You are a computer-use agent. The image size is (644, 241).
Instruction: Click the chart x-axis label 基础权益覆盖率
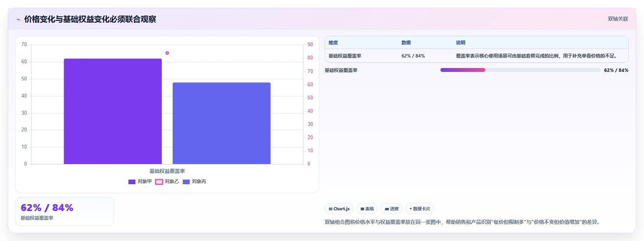pyautogui.click(x=167, y=171)
